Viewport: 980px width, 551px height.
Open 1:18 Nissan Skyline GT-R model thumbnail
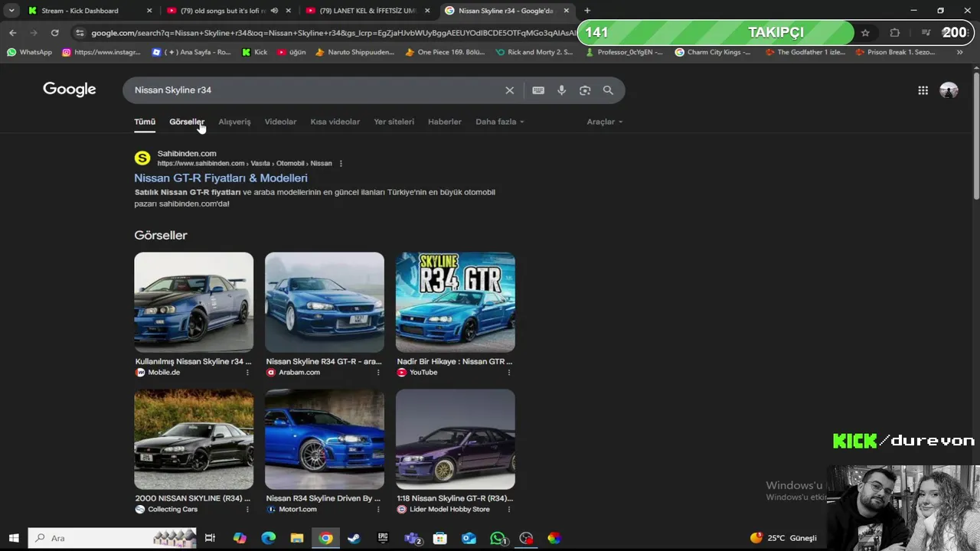pos(456,439)
